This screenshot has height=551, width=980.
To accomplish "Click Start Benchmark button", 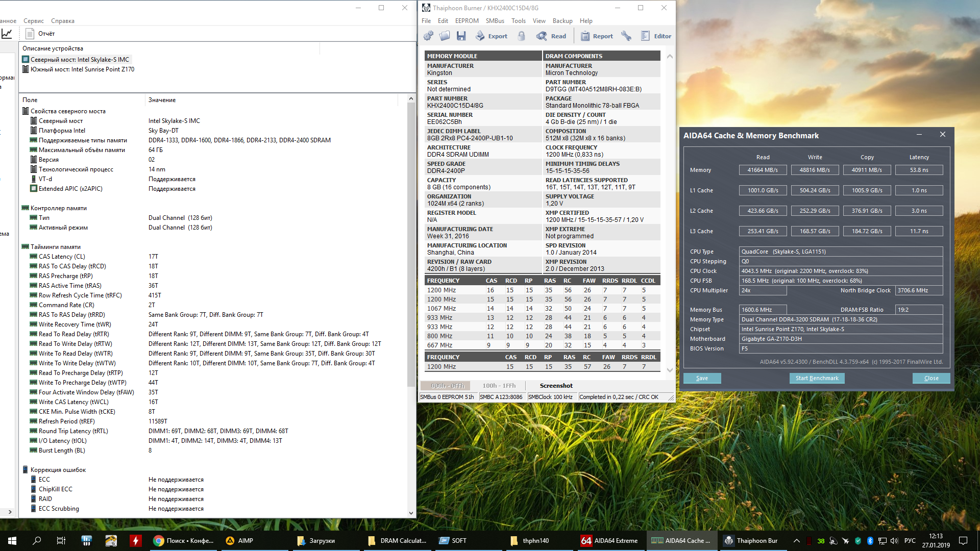I will tap(817, 378).
